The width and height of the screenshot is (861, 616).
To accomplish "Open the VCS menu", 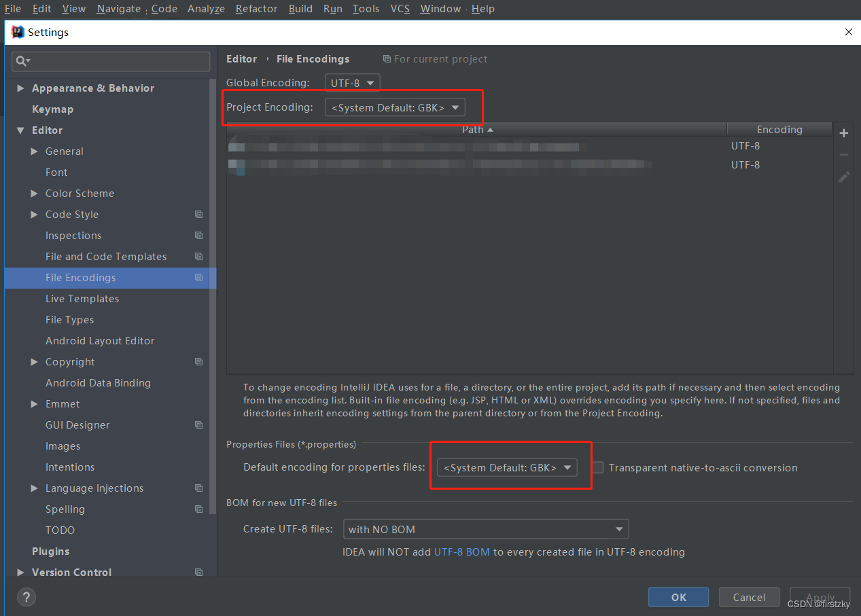I will pos(400,9).
